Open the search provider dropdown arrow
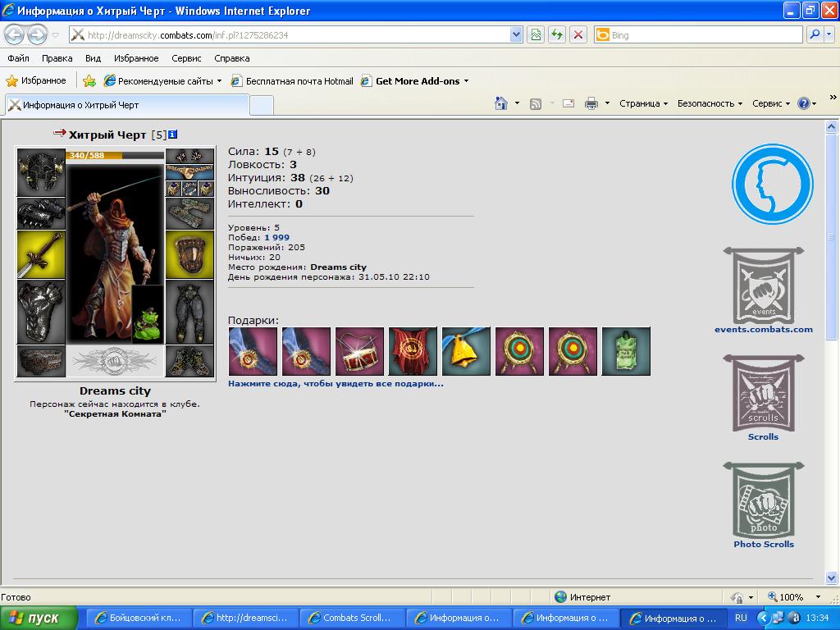Viewport: 840px width, 630px height. click(829, 34)
